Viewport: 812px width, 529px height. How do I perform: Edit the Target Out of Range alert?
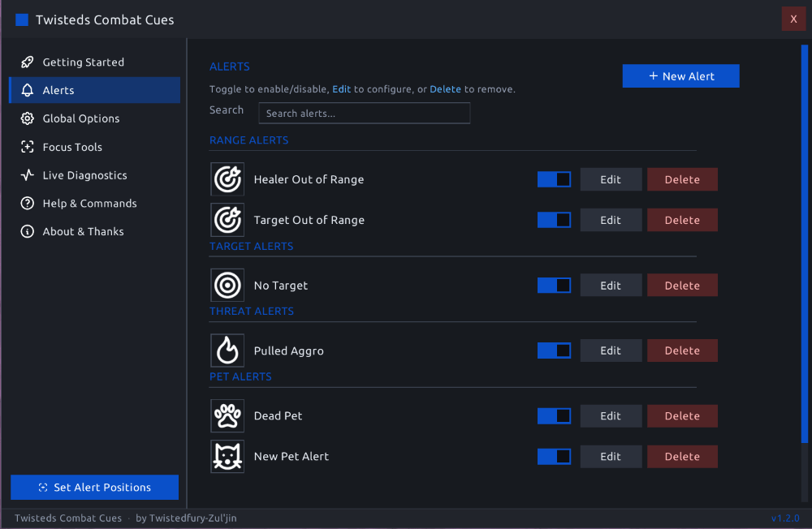click(611, 220)
